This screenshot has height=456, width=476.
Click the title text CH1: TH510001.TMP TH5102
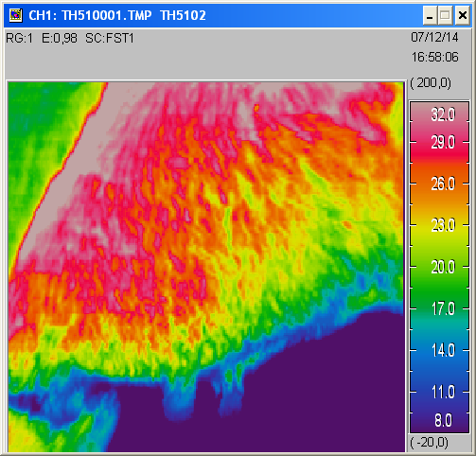tap(117, 15)
